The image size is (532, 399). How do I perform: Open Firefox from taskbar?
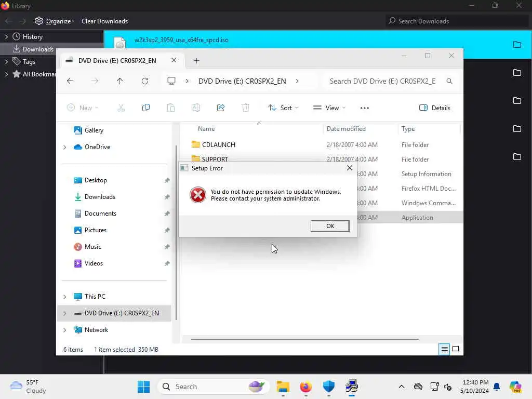click(x=305, y=387)
